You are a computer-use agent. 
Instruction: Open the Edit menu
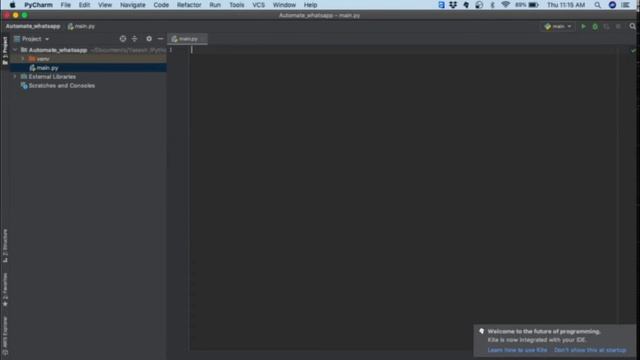click(x=84, y=5)
